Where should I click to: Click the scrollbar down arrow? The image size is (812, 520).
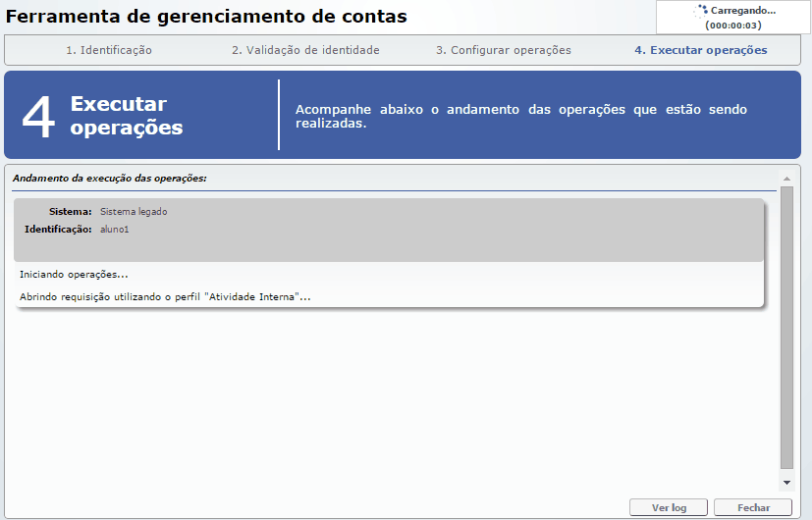click(785, 483)
